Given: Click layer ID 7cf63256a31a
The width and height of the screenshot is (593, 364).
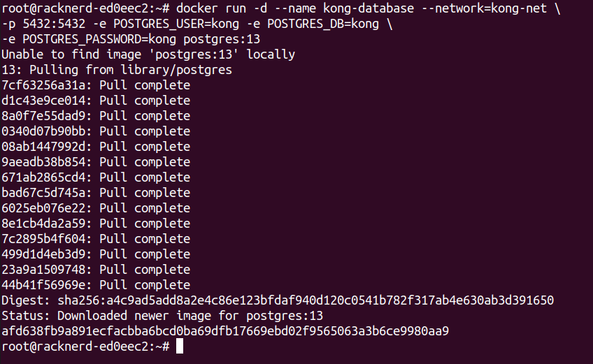Looking at the screenshot, I should 47,85.
